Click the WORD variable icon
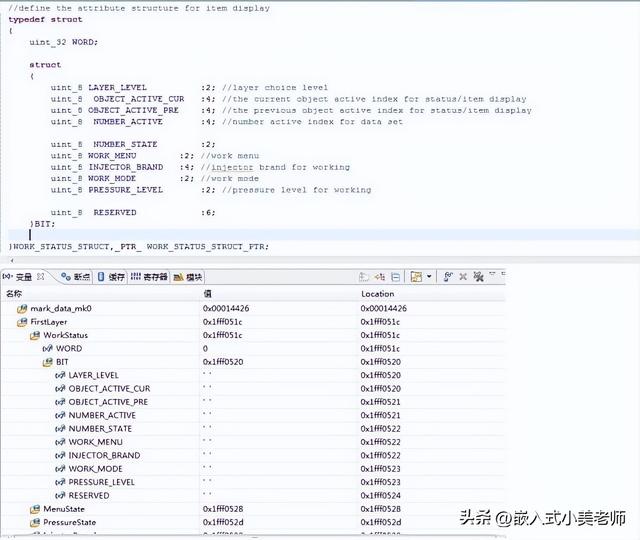Image resolution: width=640 pixels, height=540 pixels. point(48,349)
